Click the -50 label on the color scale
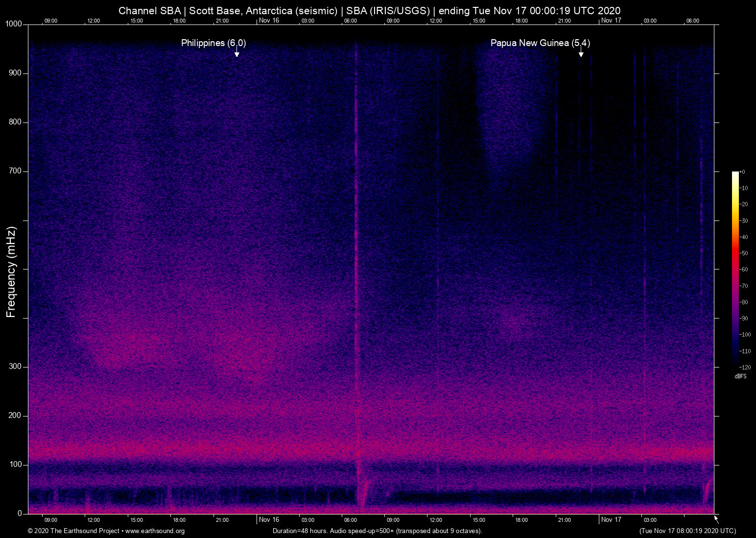The width and height of the screenshot is (756, 538). pyautogui.click(x=744, y=253)
